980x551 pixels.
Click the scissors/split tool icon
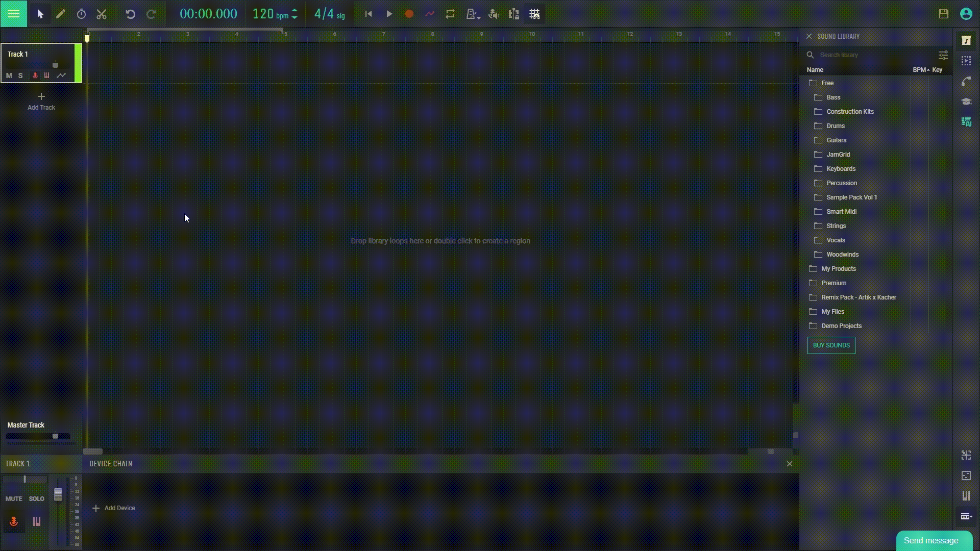(x=101, y=14)
